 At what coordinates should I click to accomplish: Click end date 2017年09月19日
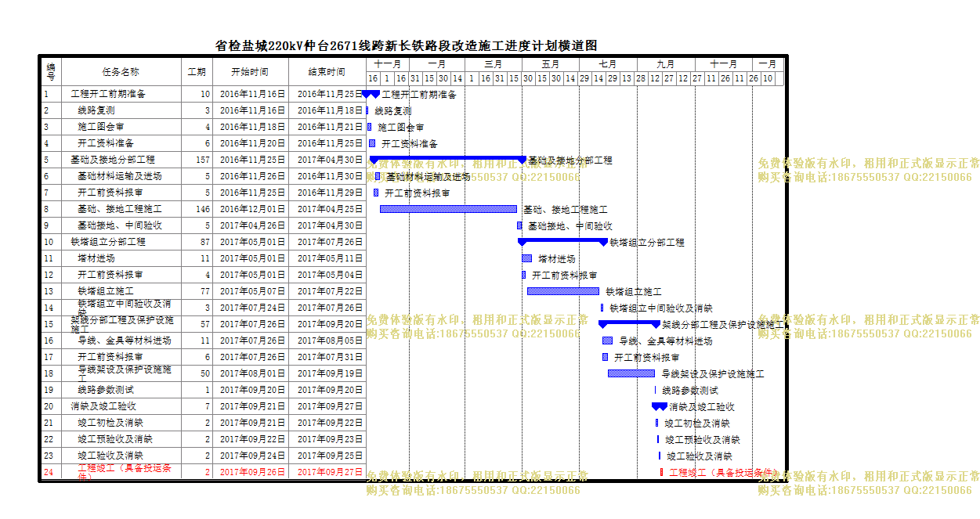[330, 373]
